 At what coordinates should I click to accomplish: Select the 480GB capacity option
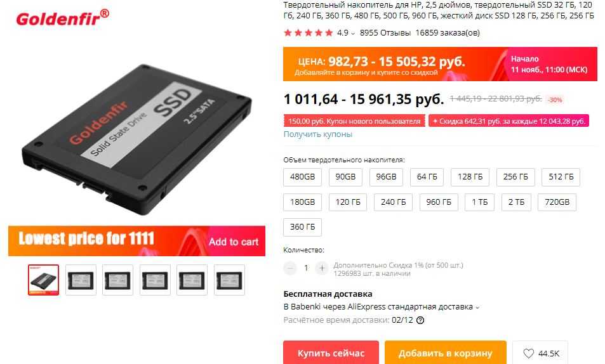302,177
